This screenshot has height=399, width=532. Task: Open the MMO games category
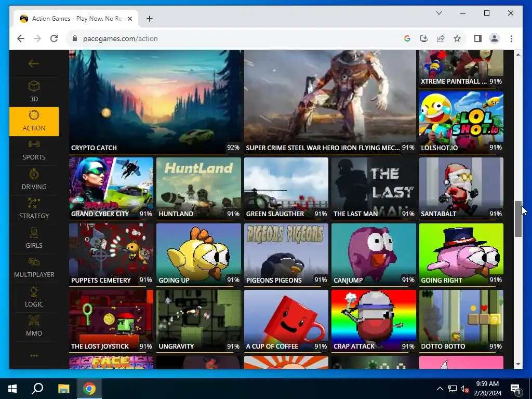tap(34, 326)
